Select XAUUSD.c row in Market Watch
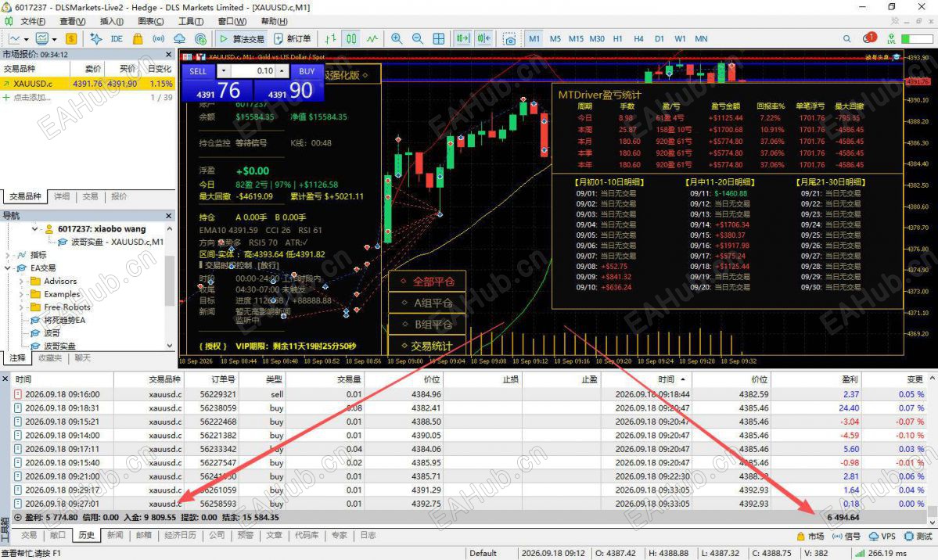938x560 pixels. point(88,84)
